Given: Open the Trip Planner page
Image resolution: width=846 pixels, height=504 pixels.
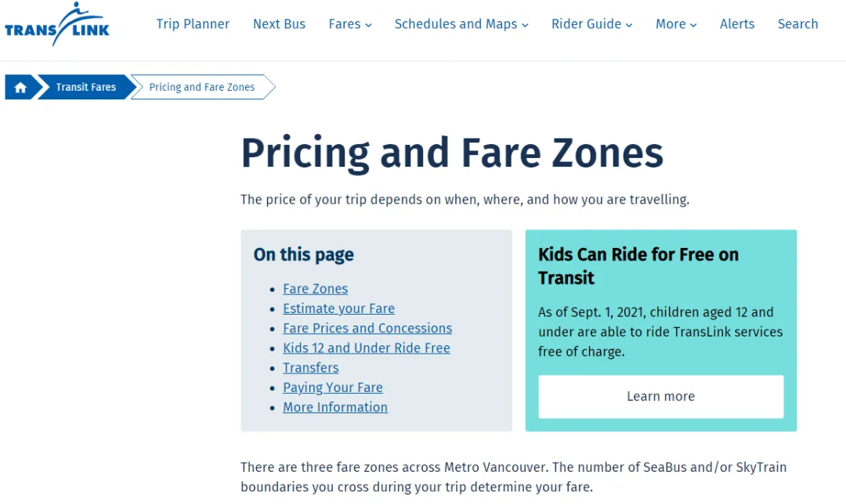Looking at the screenshot, I should (193, 24).
